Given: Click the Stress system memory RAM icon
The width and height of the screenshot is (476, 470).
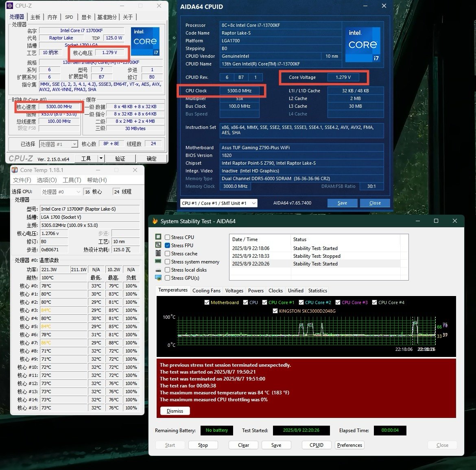Looking at the screenshot, I should pos(158,261).
